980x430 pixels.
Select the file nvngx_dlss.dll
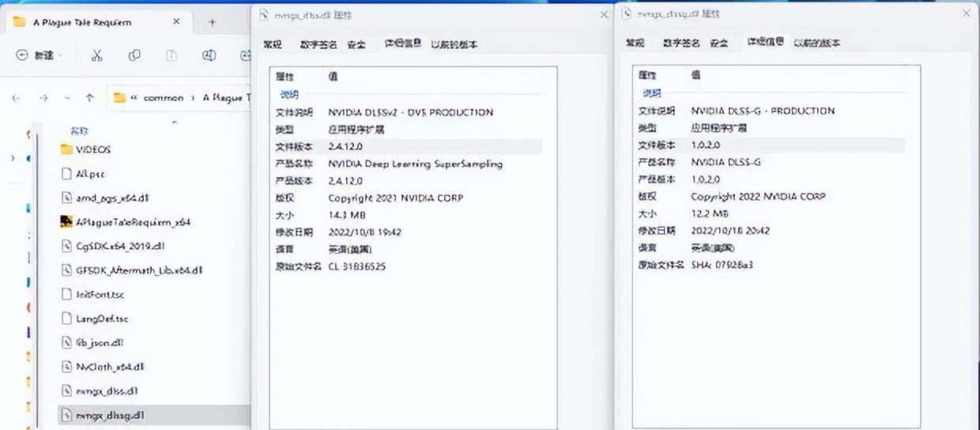107,391
